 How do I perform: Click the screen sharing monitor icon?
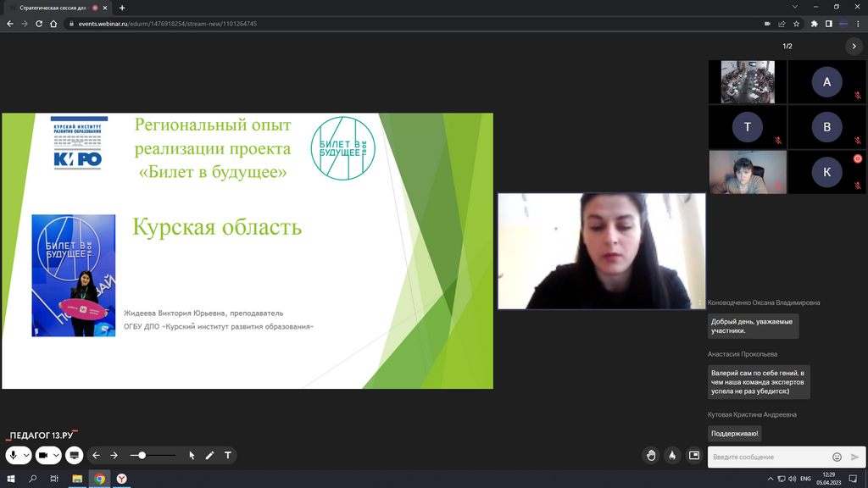75,455
